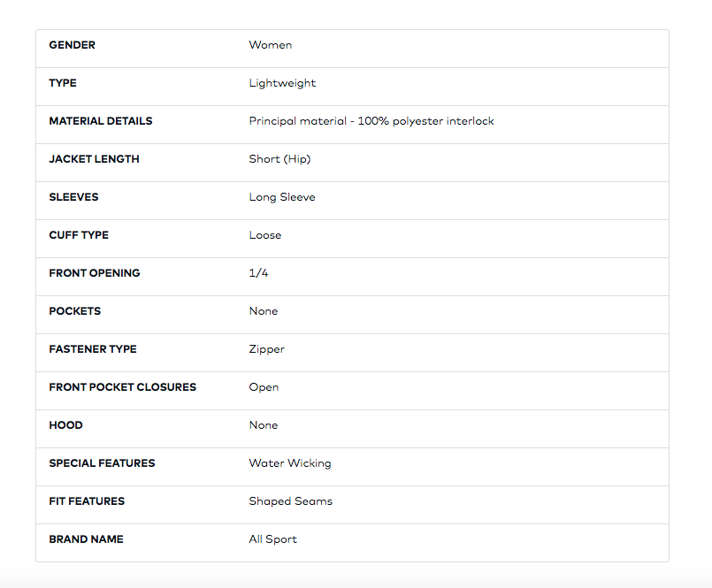The width and height of the screenshot is (712, 588).
Task: Click the GENDER row label
Action: point(72,45)
